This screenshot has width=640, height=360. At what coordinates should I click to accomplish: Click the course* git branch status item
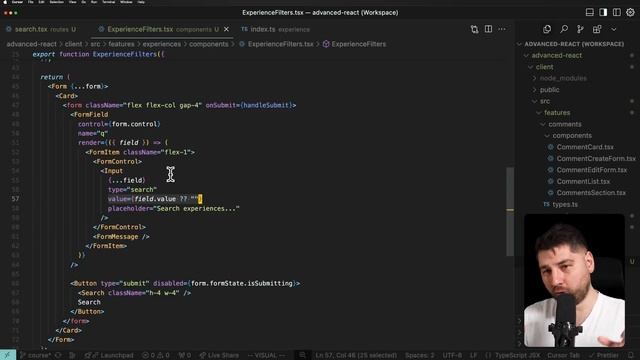(36, 355)
